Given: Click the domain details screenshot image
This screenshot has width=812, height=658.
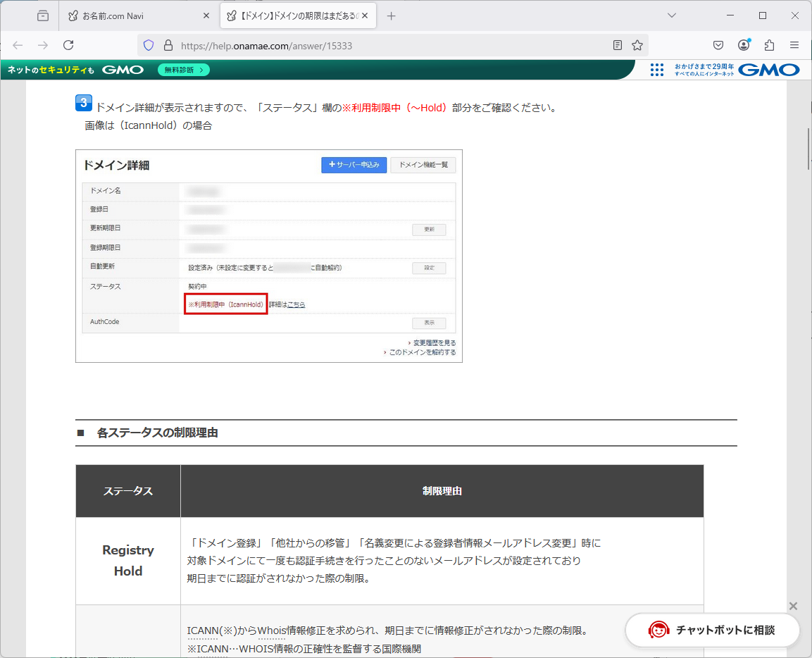Looking at the screenshot, I should [x=269, y=256].
